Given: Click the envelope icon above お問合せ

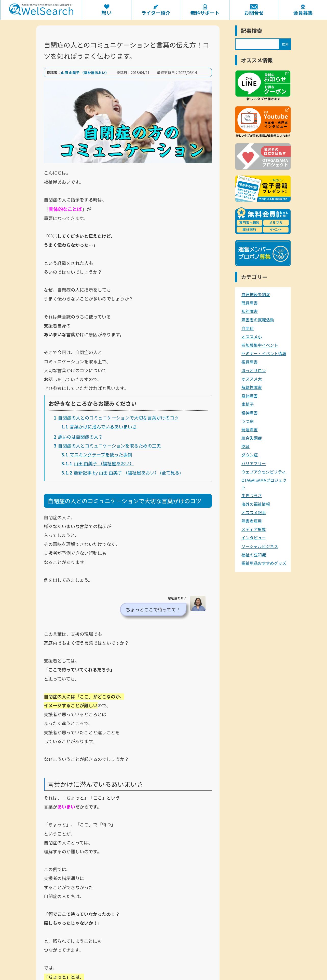Looking at the screenshot, I should tap(254, 7).
